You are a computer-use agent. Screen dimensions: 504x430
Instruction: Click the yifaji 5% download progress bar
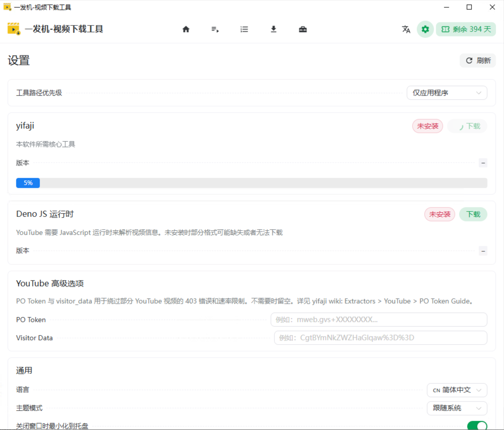251,183
